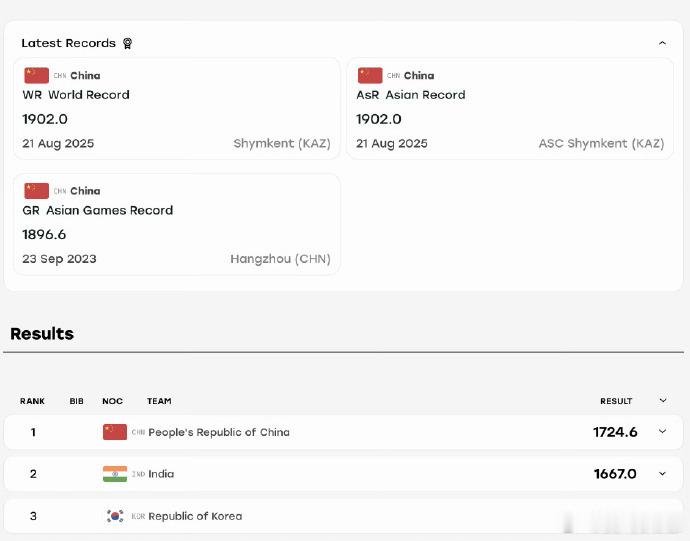Click the BIB column header
This screenshot has height=541, width=690.
pos(77,401)
